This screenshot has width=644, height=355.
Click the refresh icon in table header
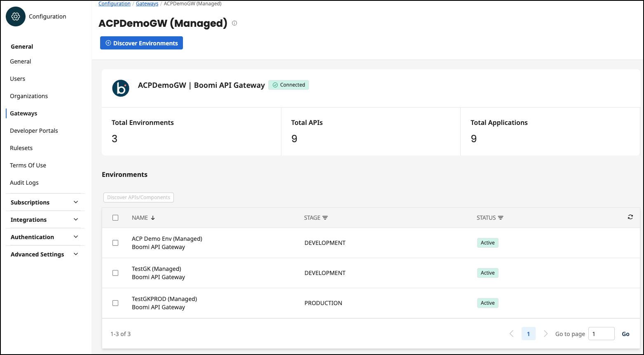(x=630, y=217)
